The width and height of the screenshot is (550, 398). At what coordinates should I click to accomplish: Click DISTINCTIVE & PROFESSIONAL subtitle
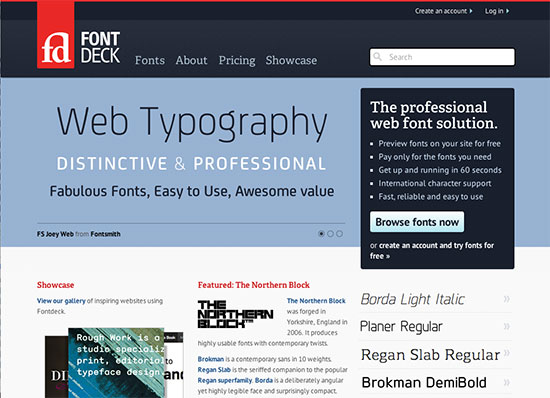192,164
